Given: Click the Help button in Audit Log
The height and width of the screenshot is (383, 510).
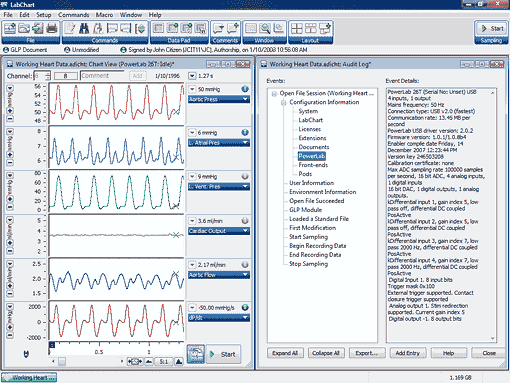Looking at the screenshot, I should 449,353.
